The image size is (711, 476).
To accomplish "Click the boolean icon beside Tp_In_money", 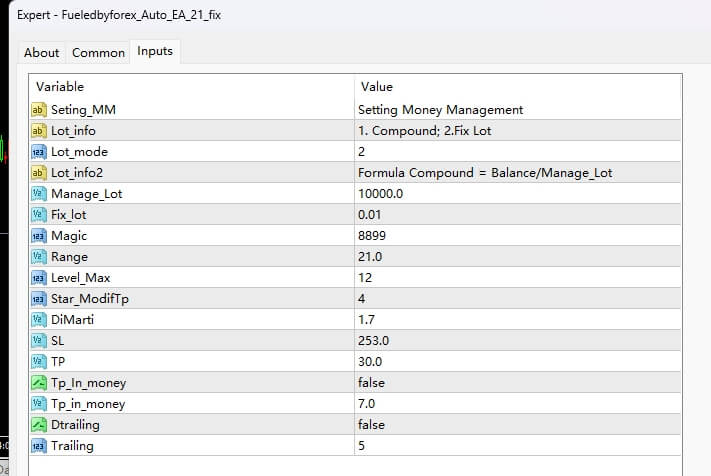I will [x=39, y=383].
